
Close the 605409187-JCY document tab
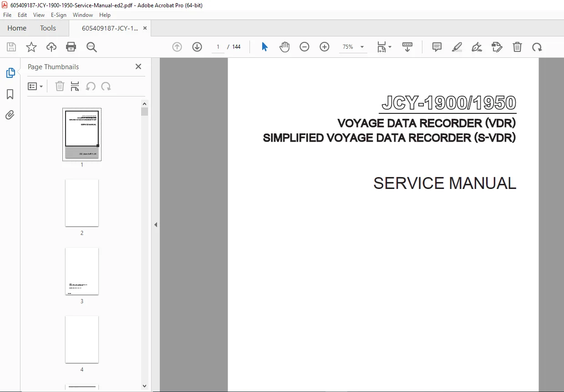click(145, 28)
